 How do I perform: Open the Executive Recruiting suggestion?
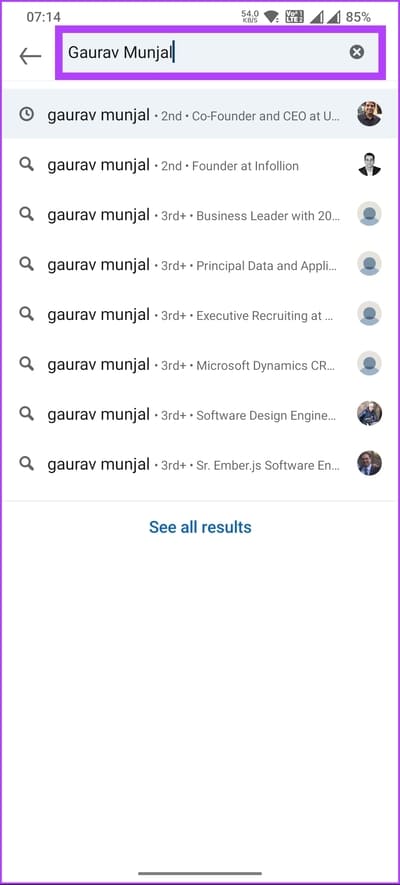[200, 314]
